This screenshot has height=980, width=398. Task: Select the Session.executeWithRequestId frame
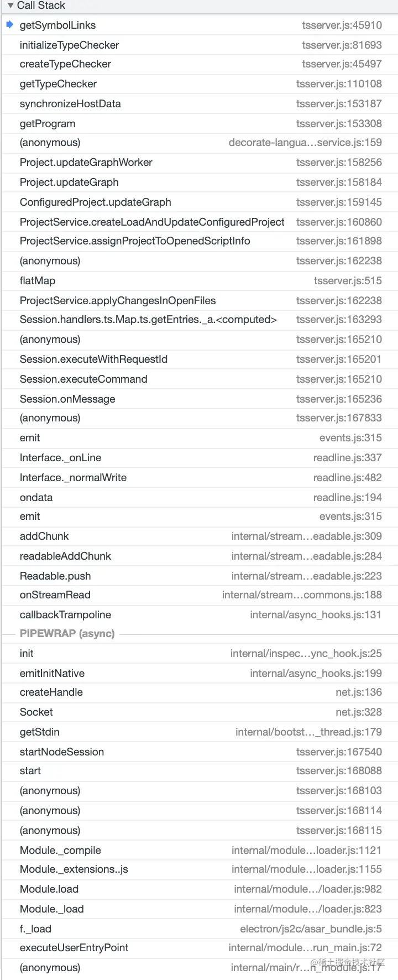tap(93, 359)
